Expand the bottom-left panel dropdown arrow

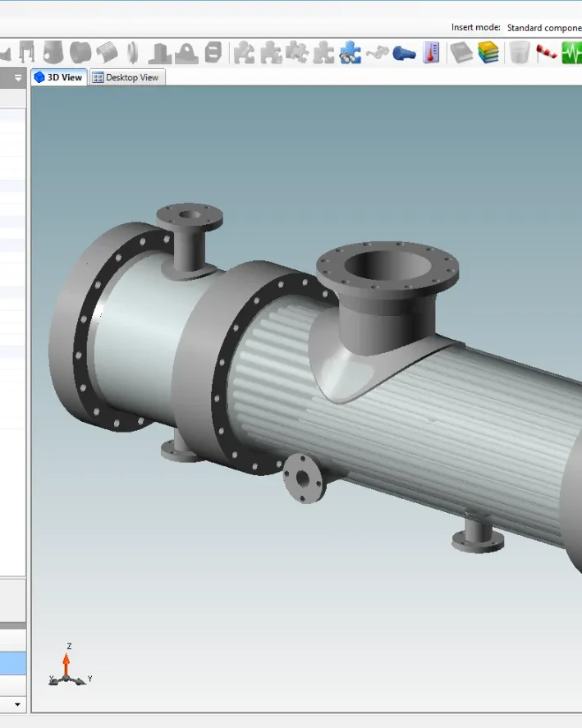pyautogui.click(x=17, y=704)
